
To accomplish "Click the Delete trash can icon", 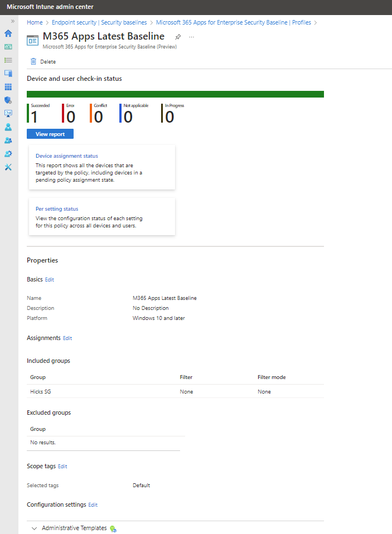I will (33, 61).
